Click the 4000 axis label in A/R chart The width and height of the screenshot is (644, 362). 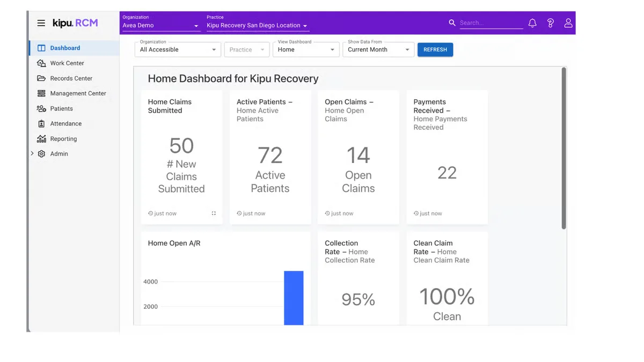[x=150, y=282]
